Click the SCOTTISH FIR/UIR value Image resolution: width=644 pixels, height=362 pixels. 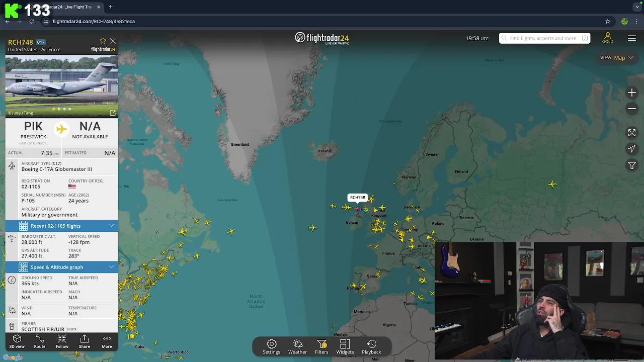point(43,329)
